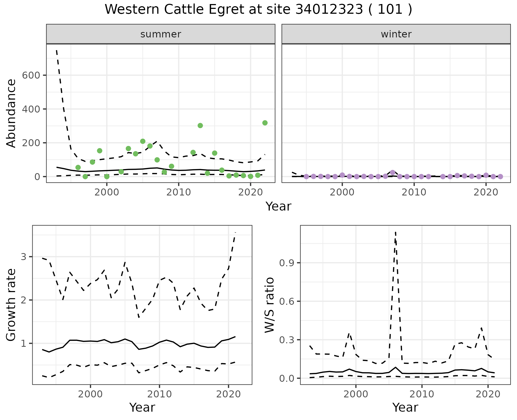Click the winter facet header strip
Image resolution: width=517 pixels, height=420 pixels.
[x=396, y=34]
